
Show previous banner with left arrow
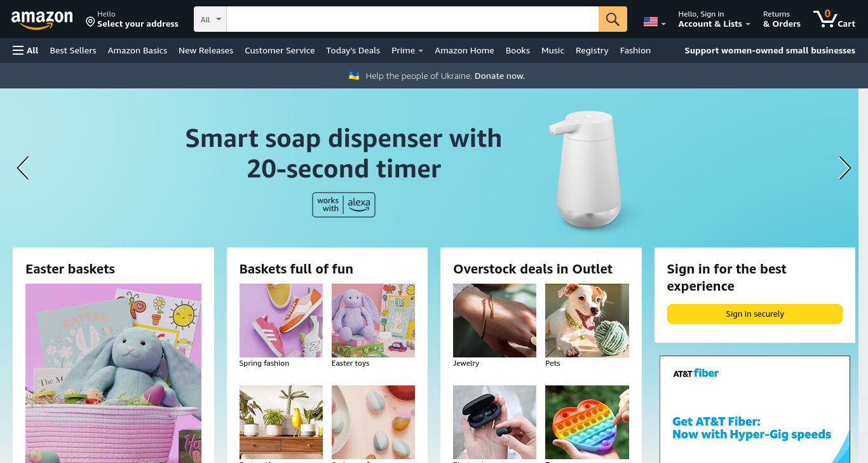tap(23, 168)
